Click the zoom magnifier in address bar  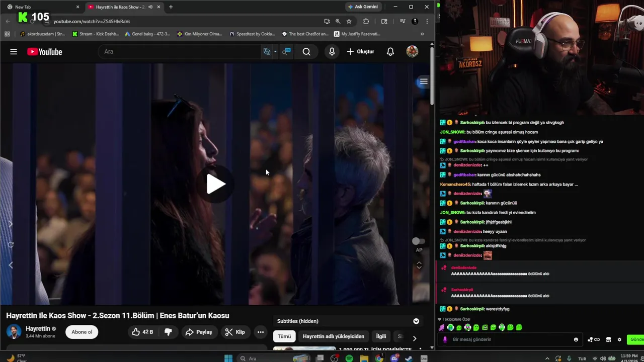point(338,21)
